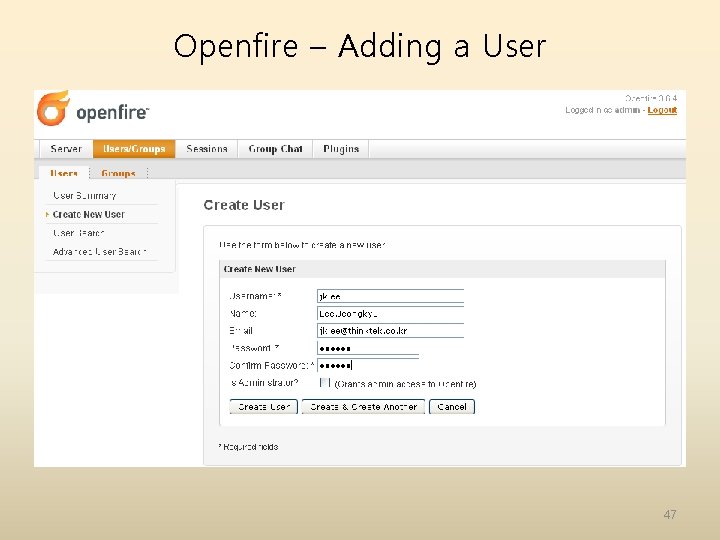The image size is (720, 540).
Task: Click Create & Create Another button
Action: [363, 407]
